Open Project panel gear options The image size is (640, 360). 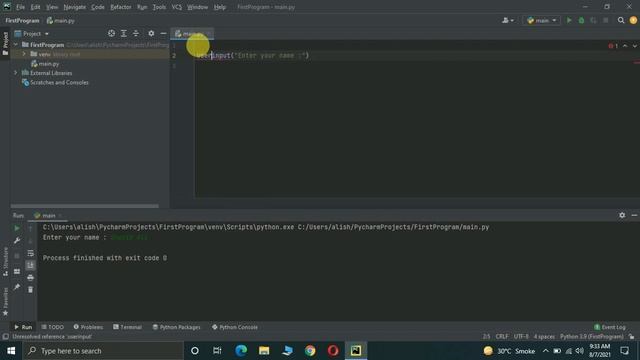(151, 33)
